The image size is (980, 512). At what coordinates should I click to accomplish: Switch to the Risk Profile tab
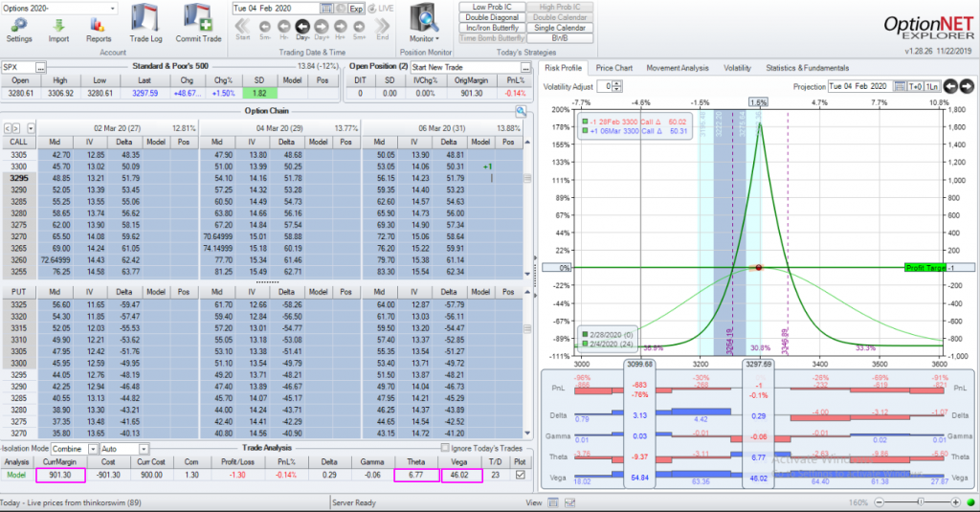coord(563,68)
